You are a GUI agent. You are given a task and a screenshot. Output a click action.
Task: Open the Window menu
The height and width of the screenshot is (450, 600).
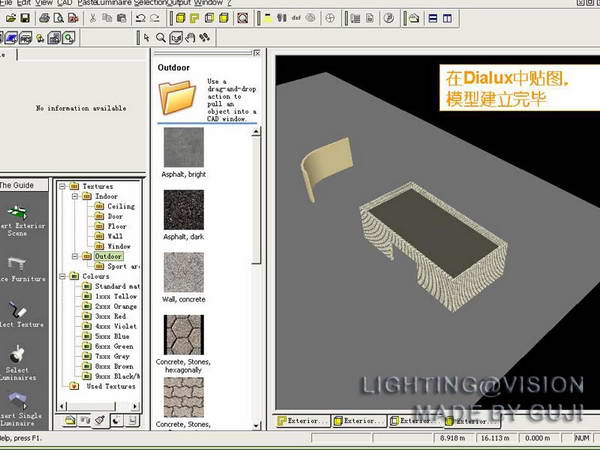(x=209, y=3)
